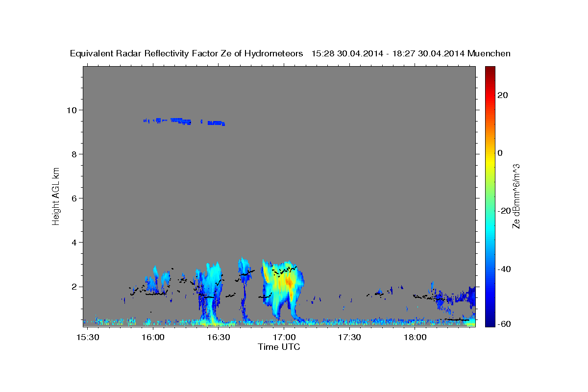
Task: Click the 'Ze dBmm^6/m^3' colorbar title
Action: pyautogui.click(x=516, y=196)
